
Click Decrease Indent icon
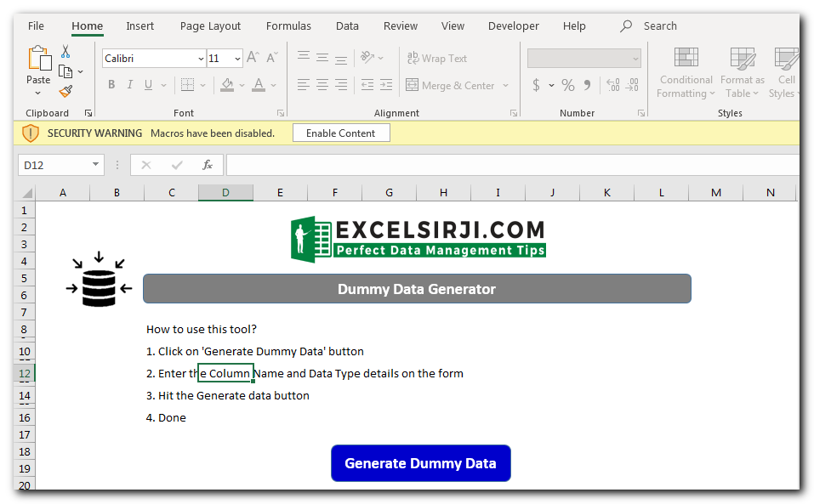click(367, 85)
